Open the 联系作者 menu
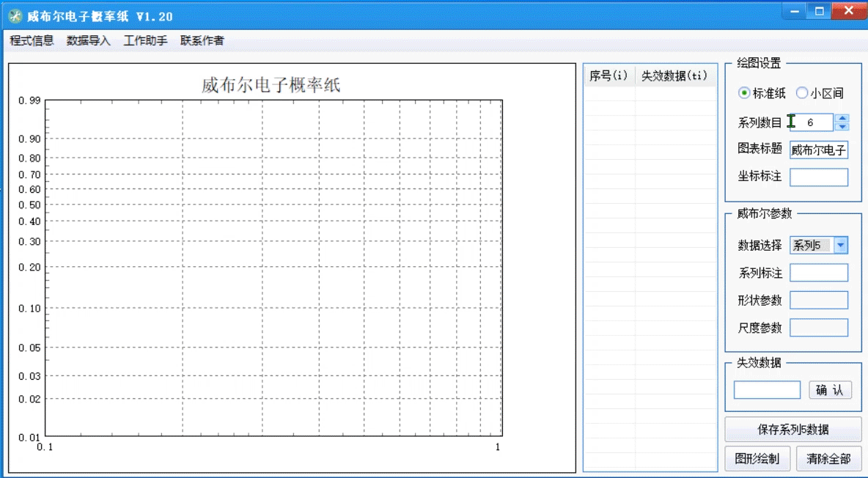 pos(202,41)
